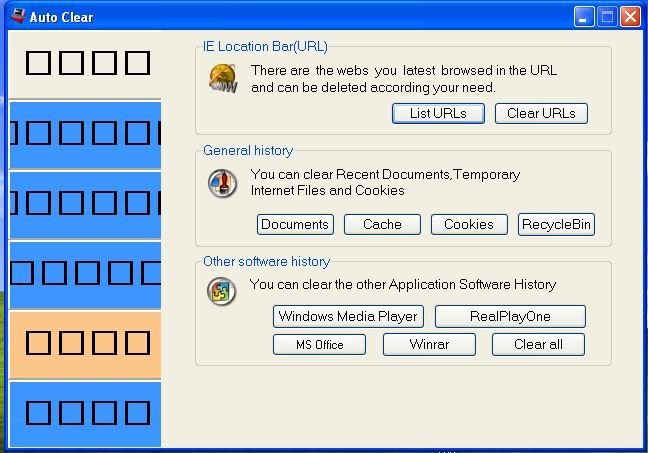Clear Windows Media Player history
This screenshot has height=453, width=648.
pyautogui.click(x=348, y=316)
